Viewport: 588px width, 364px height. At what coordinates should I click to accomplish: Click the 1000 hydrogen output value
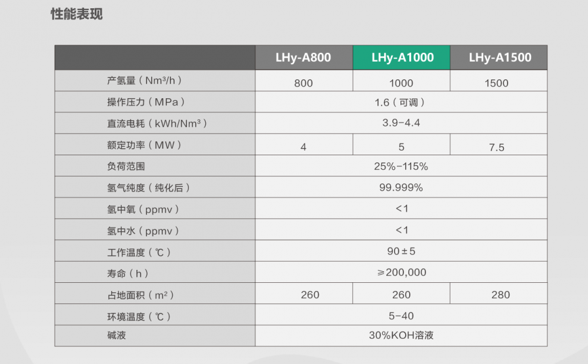tap(401, 84)
